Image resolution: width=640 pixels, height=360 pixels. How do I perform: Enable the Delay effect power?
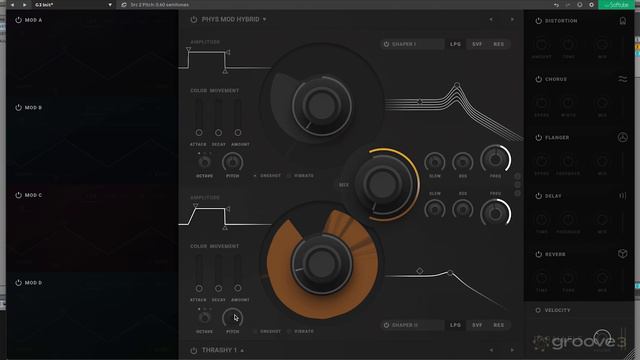(x=538, y=196)
